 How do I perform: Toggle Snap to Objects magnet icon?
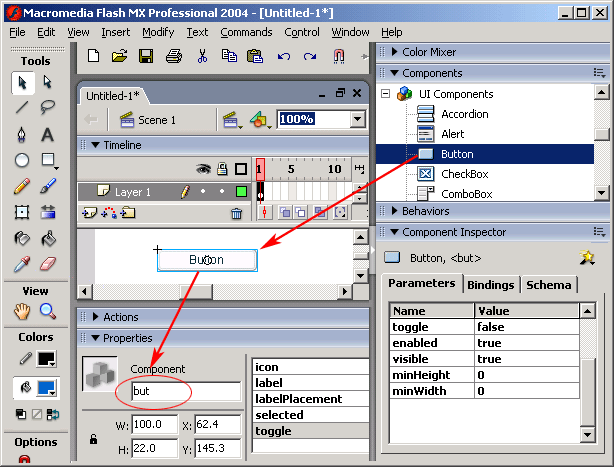339,56
